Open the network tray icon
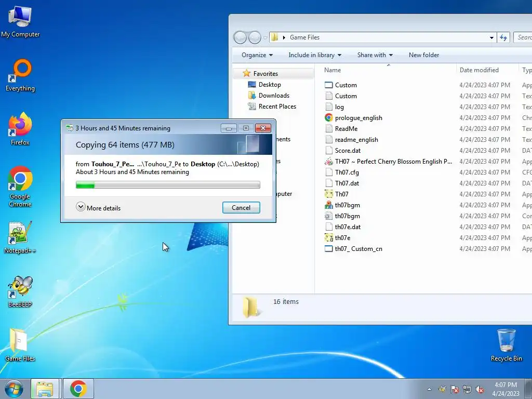532x399 pixels. (x=467, y=389)
